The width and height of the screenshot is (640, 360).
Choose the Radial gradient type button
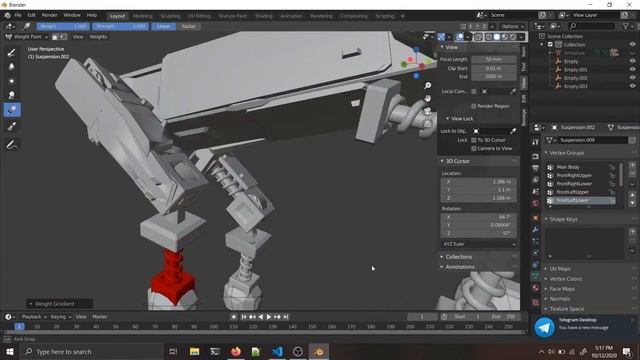click(188, 26)
